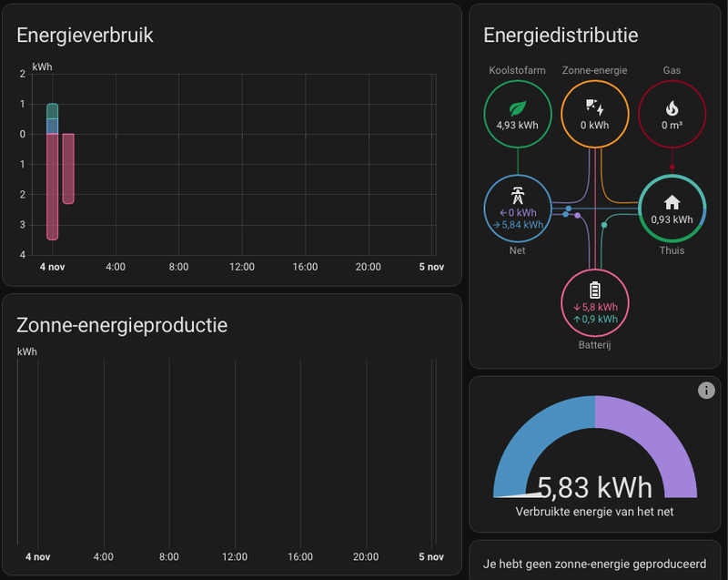Click the 5 nov label on Energieverbruik axis
The height and width of the screenshot is (580, 728).
(431, 267)
